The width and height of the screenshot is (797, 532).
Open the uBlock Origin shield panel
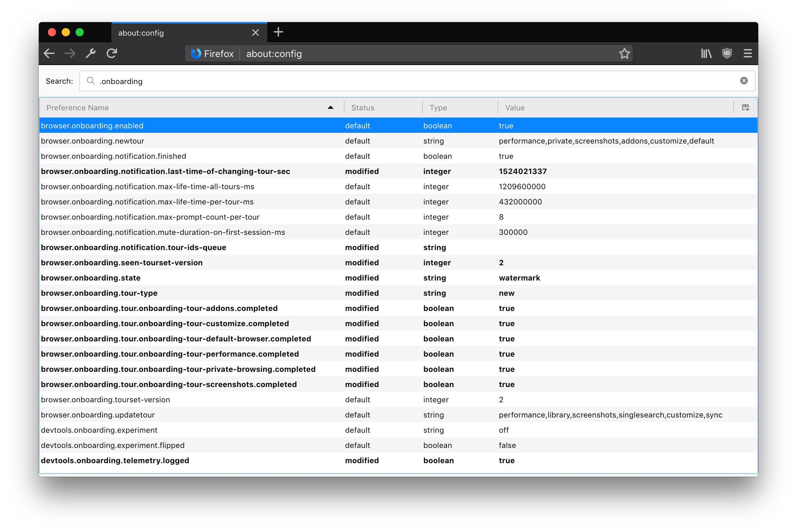[x=727, y=53]
